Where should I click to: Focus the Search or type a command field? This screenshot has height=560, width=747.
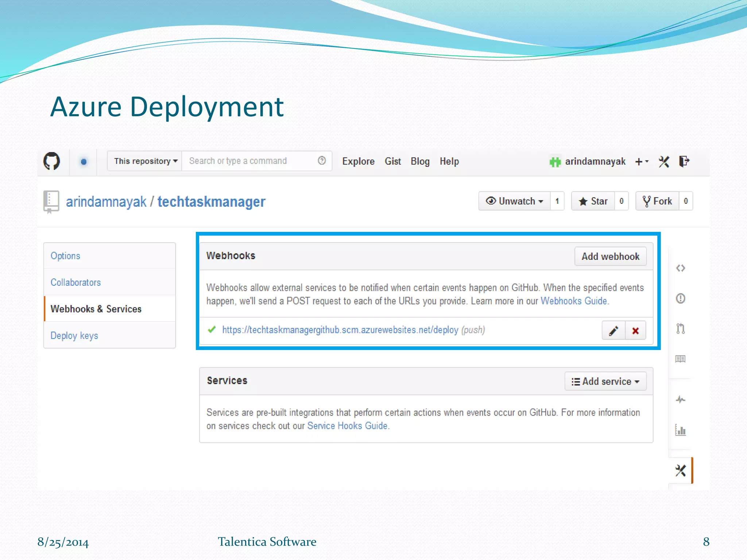[257, 161]
